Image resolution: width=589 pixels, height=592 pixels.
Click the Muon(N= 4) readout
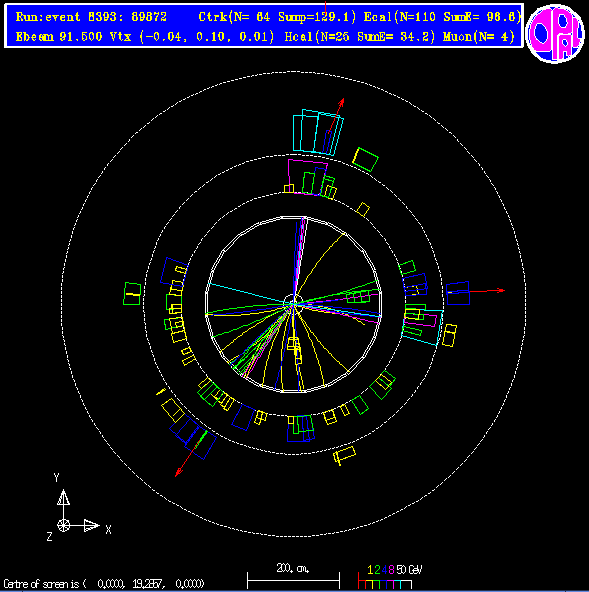pos(479,37)
